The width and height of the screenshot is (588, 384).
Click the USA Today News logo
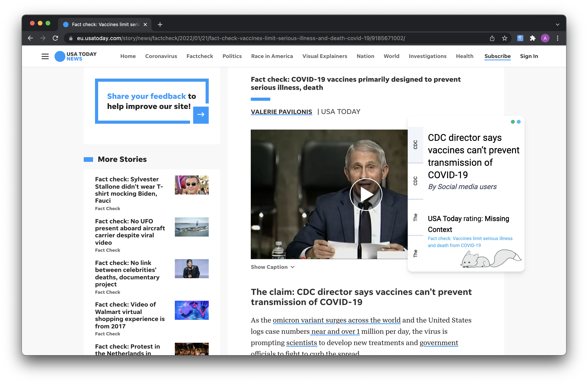click(75, 56)
